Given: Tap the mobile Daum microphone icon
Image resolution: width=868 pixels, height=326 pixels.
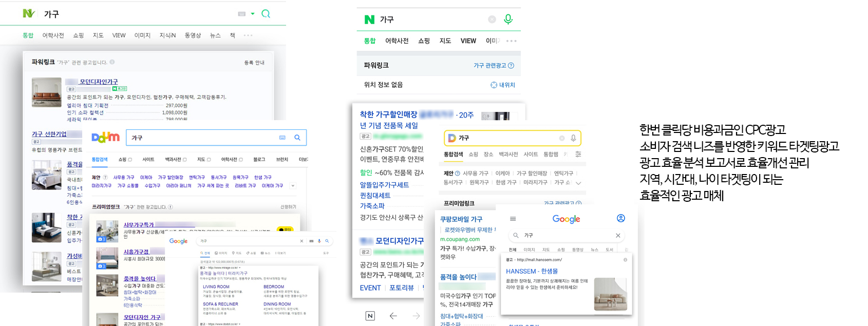Looking at the screenshot, I should point(573,138).
